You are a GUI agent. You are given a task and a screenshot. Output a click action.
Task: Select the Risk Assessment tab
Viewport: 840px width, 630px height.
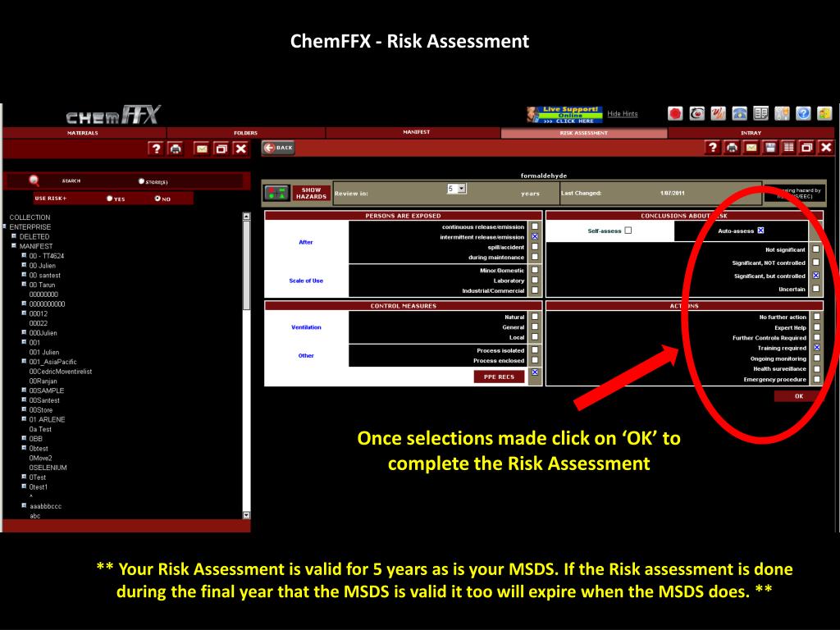pos(584,132)
